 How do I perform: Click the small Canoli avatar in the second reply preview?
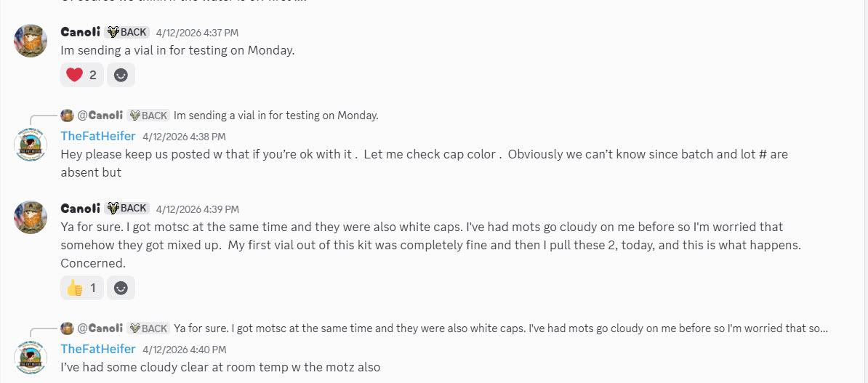pyautogui.click(x=67, y=328)
